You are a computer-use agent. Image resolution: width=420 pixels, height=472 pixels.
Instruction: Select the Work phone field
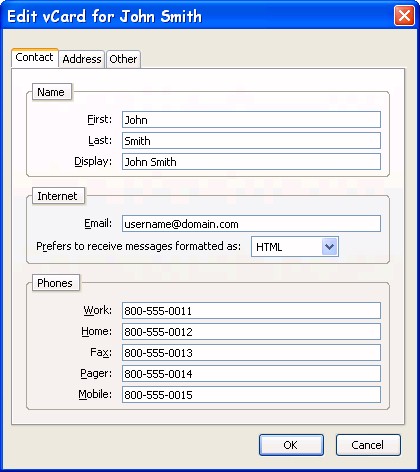251,311
